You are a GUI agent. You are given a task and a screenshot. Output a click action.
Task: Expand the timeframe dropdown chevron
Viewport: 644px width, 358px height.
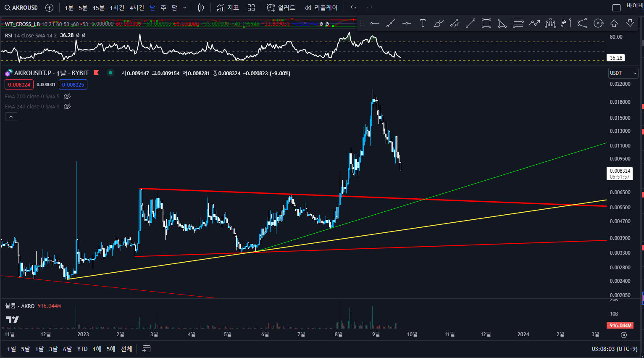[x=185, y=8]
